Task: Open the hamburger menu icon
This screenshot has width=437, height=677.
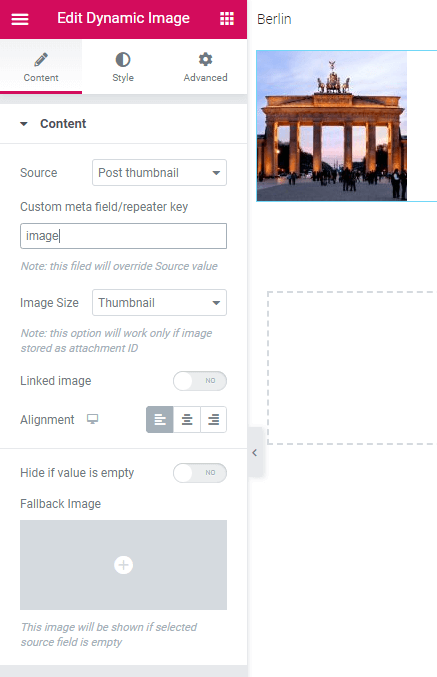Action: point(20,19)
